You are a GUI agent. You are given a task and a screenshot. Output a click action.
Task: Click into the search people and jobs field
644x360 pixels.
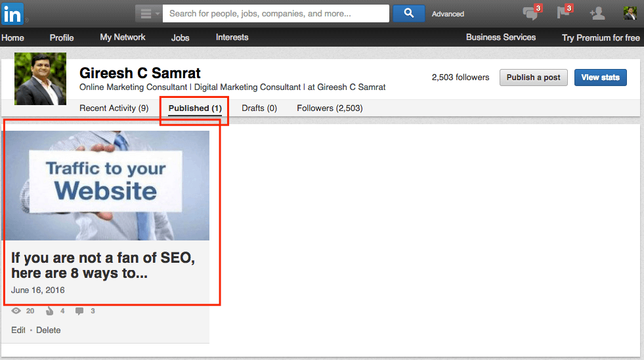276,14
